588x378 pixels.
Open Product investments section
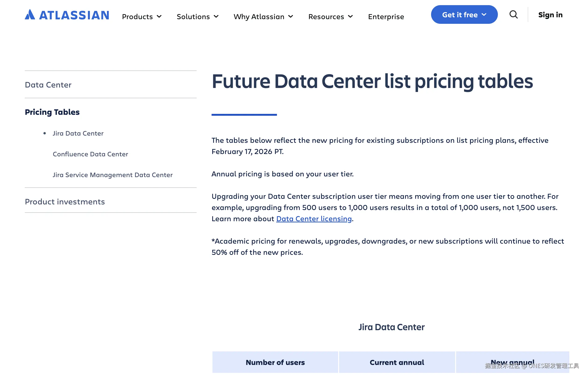click(65, 202)
